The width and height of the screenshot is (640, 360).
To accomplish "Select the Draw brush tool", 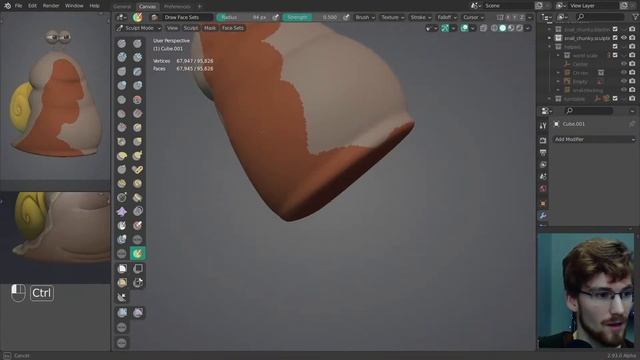I will (x=122, y=43).
